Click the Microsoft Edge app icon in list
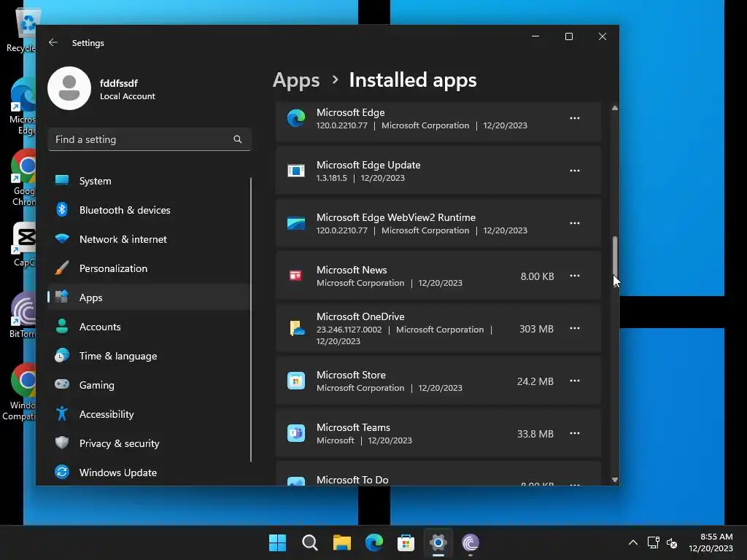Screen dimensions: 747x560 tap(296, 118)
